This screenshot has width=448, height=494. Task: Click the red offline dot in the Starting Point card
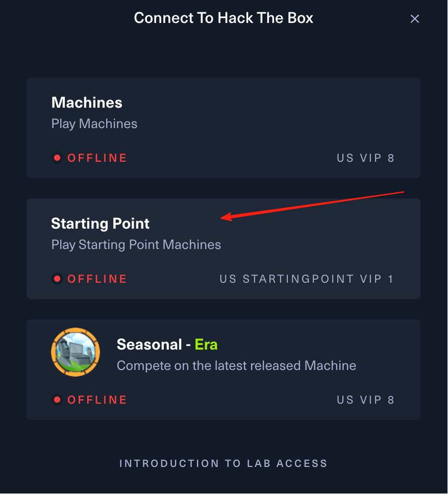[x=58, y=279]
